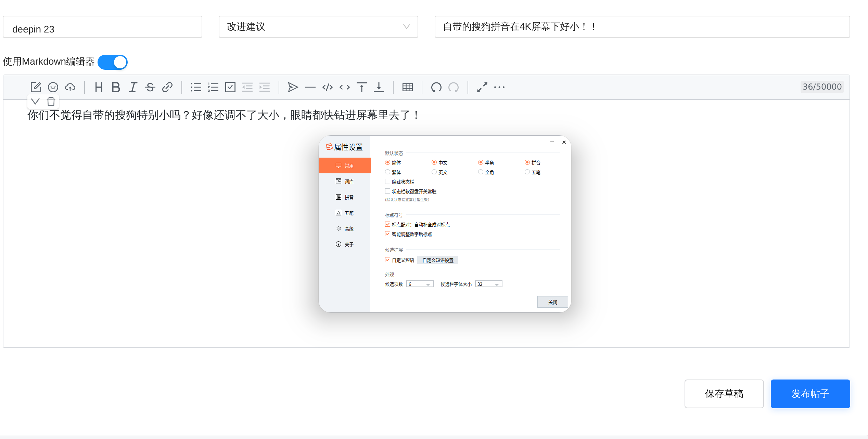Screen dimensions: 868x439
Task: Insert a task checklist item
Action: click(x=230, y=87)
